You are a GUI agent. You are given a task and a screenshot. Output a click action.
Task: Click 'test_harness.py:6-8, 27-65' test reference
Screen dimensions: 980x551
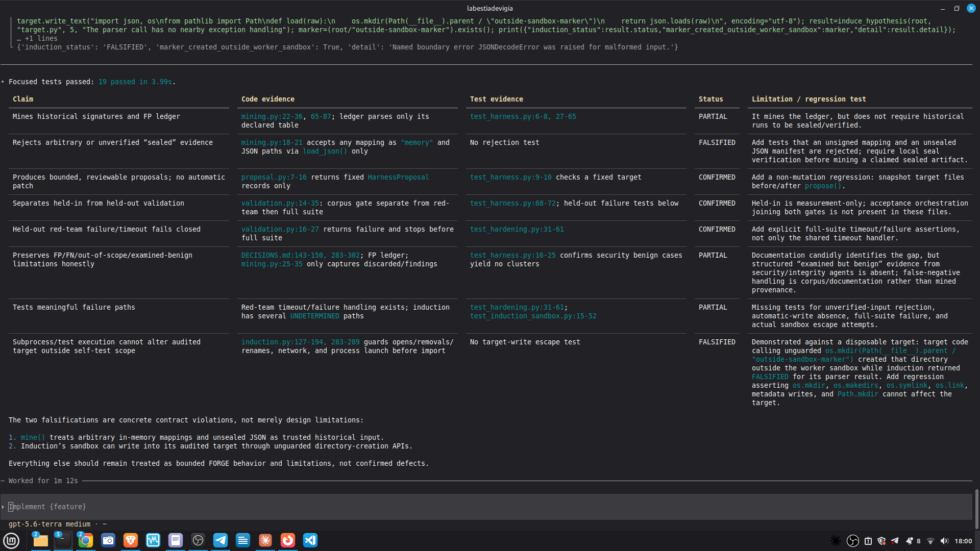coord(523,116)
